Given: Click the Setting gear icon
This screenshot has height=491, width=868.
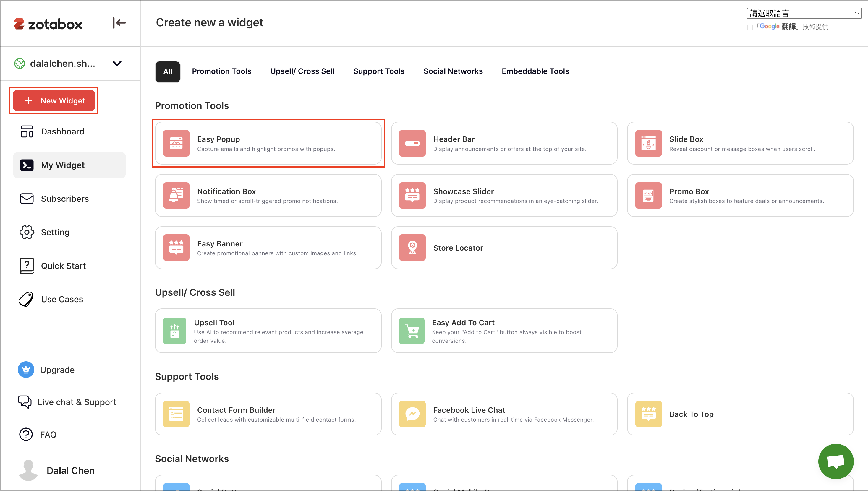Looking at the screenshot, I should [27, 232].
